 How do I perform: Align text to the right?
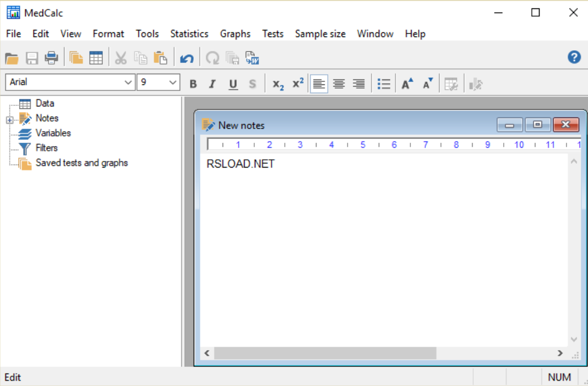click(x=359, y=84)
